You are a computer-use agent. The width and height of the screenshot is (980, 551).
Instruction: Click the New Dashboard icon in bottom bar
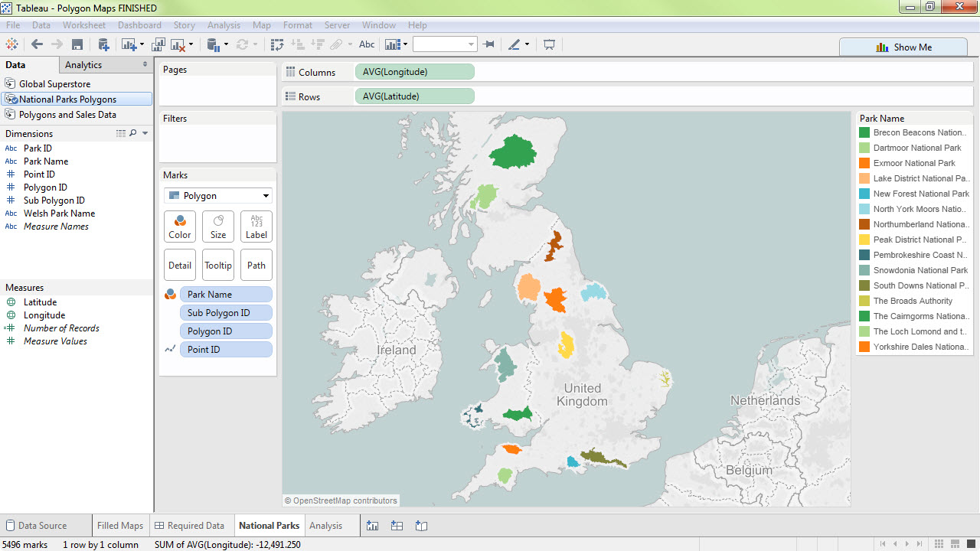click(x=397, y=526)
